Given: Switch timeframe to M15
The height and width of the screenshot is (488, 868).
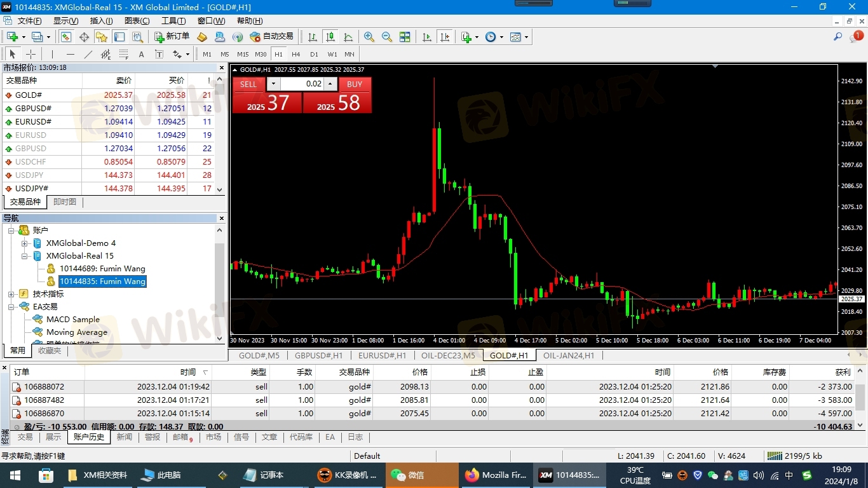Looking at the screenshot, I should [x=243, y=54].
